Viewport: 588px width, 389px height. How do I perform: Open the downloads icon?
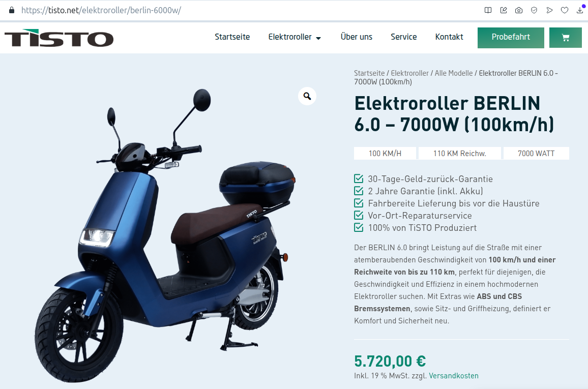pos(580,10)
